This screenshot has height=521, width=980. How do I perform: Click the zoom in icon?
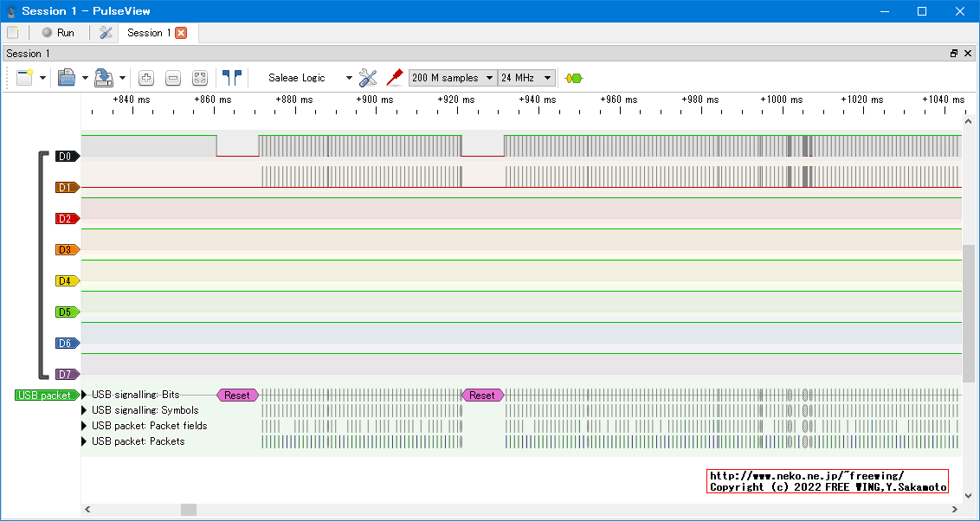tap(146, 78)
